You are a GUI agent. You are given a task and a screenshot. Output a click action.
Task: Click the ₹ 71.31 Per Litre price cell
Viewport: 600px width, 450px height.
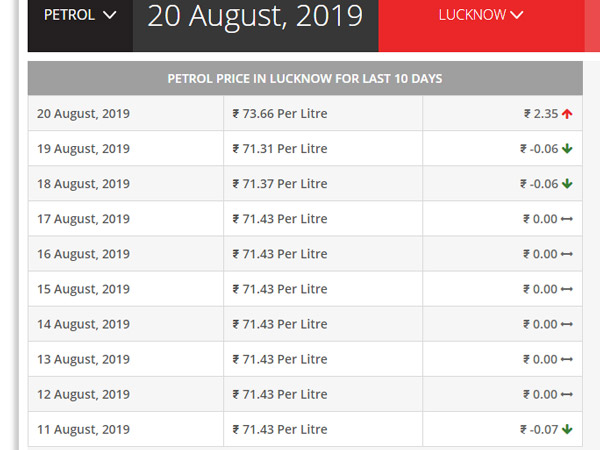point(280,149)
